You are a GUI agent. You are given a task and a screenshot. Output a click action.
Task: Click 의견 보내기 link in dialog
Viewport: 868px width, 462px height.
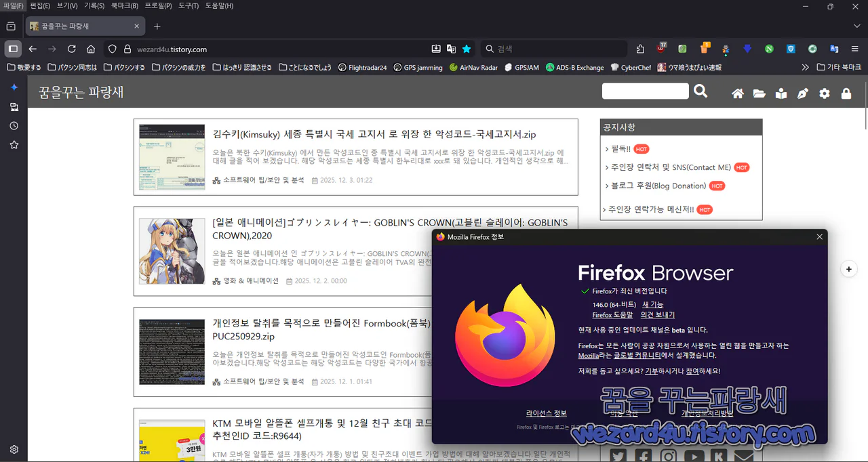point(657,315)
